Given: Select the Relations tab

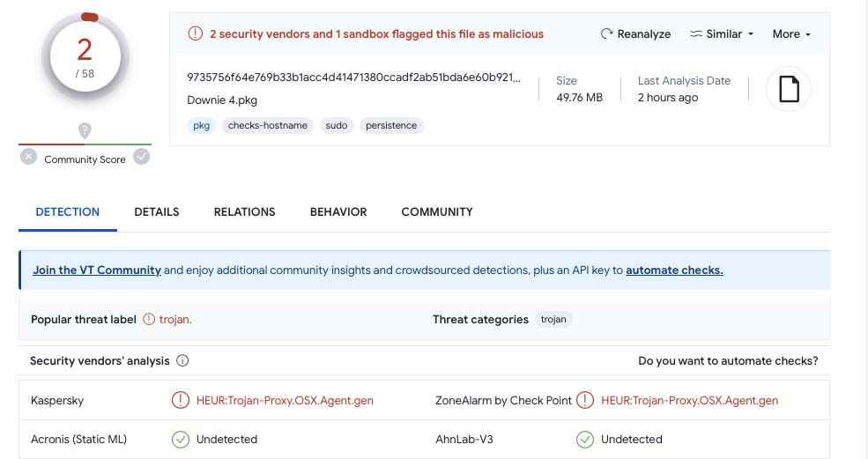Looking at the screenshot, I should tap(244, 212).
